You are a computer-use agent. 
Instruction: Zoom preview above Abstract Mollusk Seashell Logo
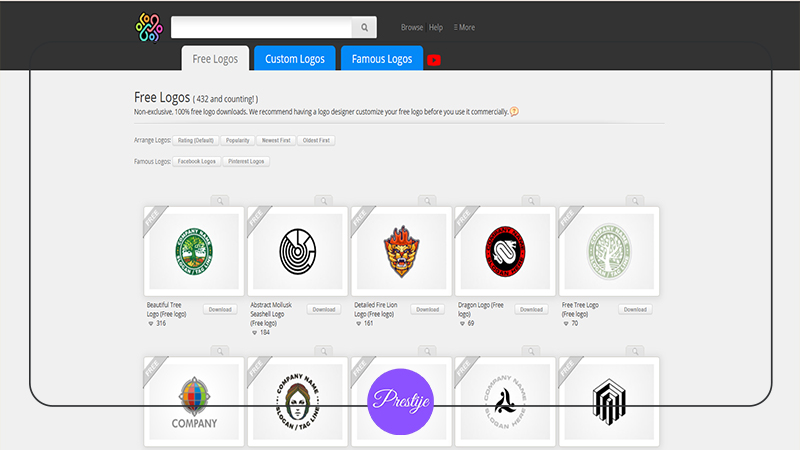[x=323, y=201]
